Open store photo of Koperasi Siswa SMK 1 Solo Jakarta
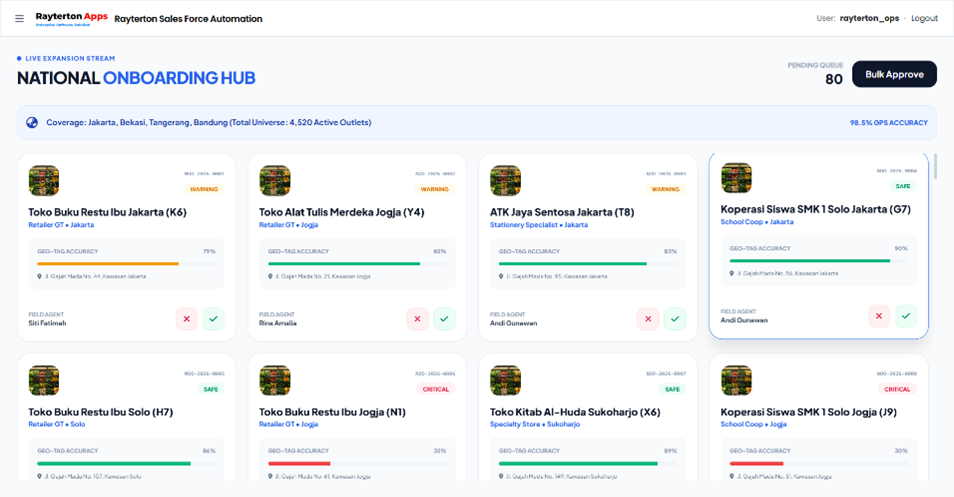Image resolution: width=954 pixels, height=497 pixels. click(x=736, y=178)
